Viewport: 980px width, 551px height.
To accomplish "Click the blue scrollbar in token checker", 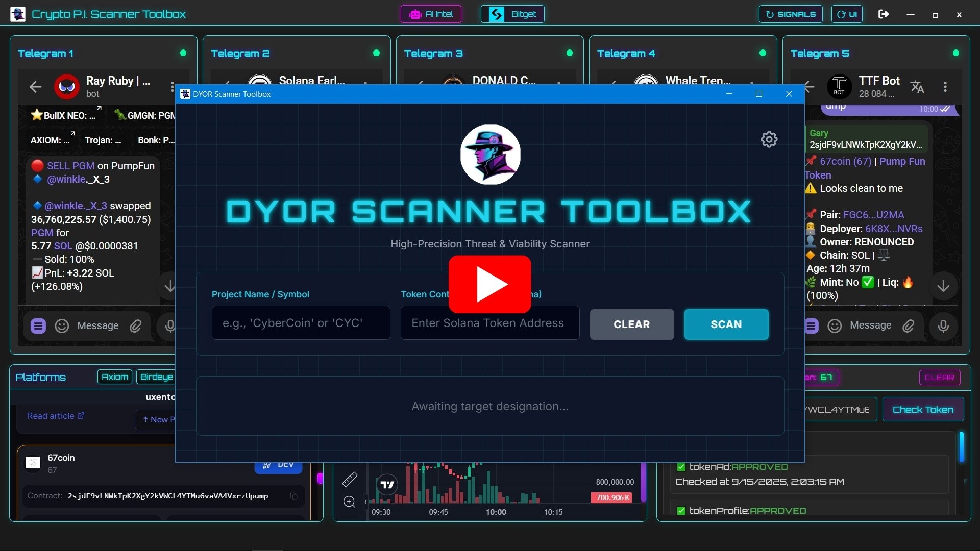I will (x=961, y=447).
